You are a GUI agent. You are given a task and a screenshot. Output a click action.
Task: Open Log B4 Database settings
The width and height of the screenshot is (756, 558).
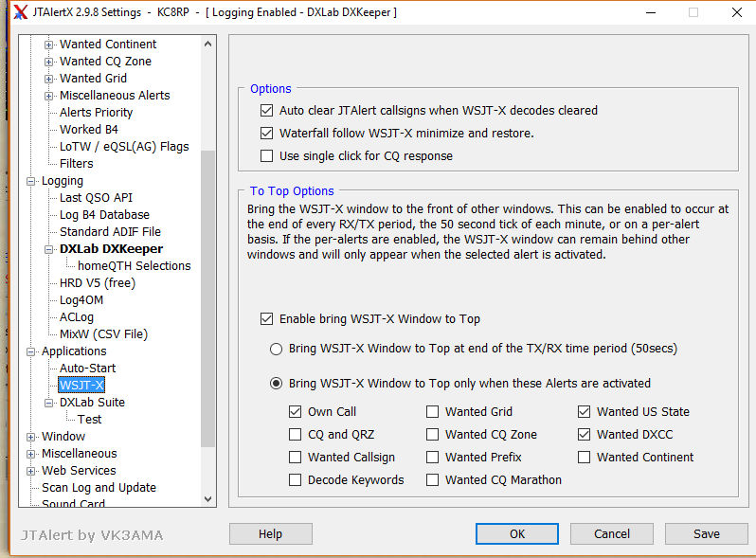click(104, 215)
